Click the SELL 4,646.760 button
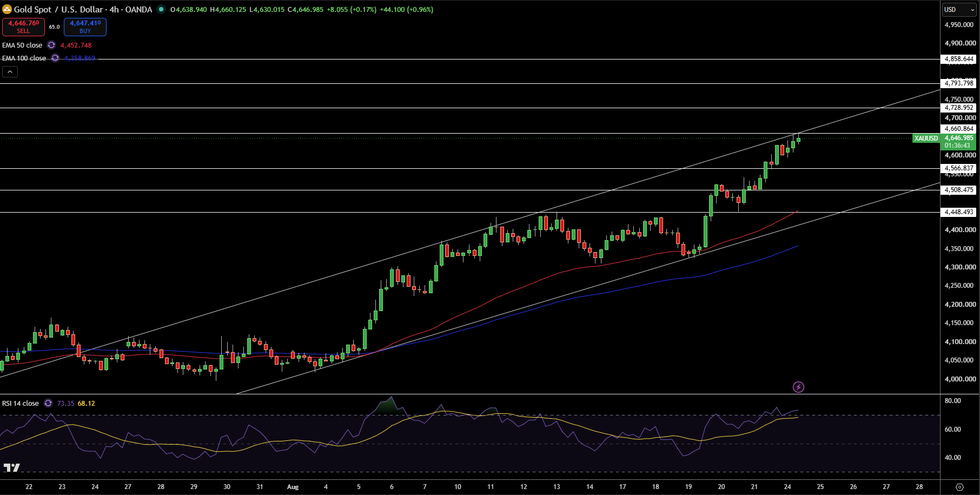Screen dimensions: 980x495 point(23,27)
